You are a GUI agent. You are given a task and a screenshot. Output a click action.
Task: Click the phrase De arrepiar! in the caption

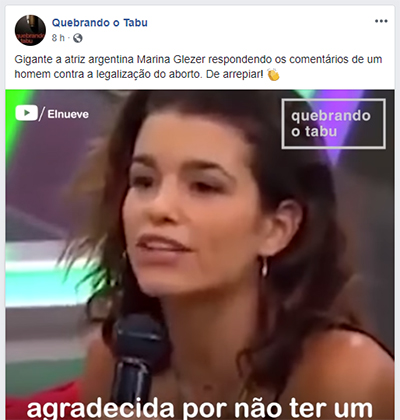click(235, 74)
